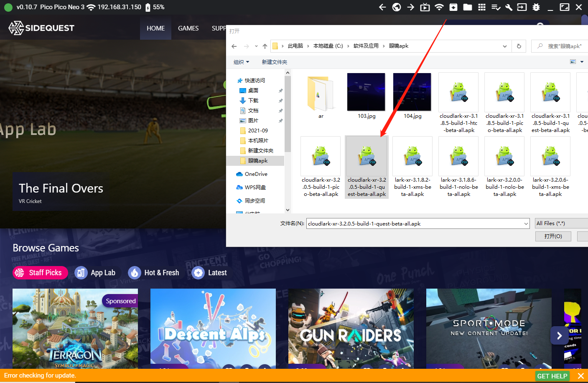Select the 104.jpg file

412,96
